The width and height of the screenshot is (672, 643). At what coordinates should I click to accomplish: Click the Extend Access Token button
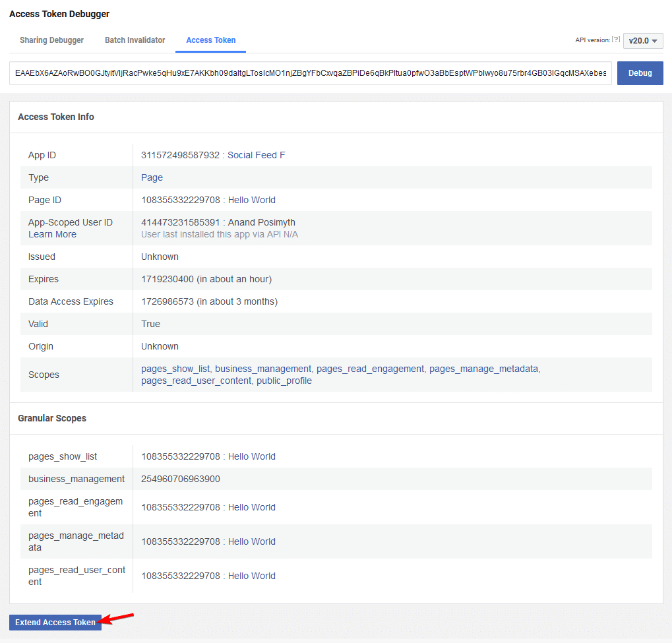(55, 623)
